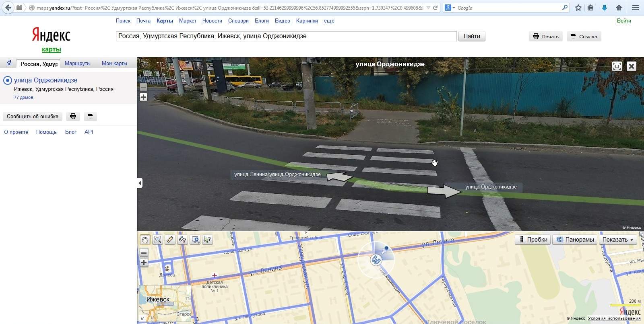Click Сообщить об ошибке button
Image resolution: width=644 pixels, height=324 pixels.
[x=33, y=117]
